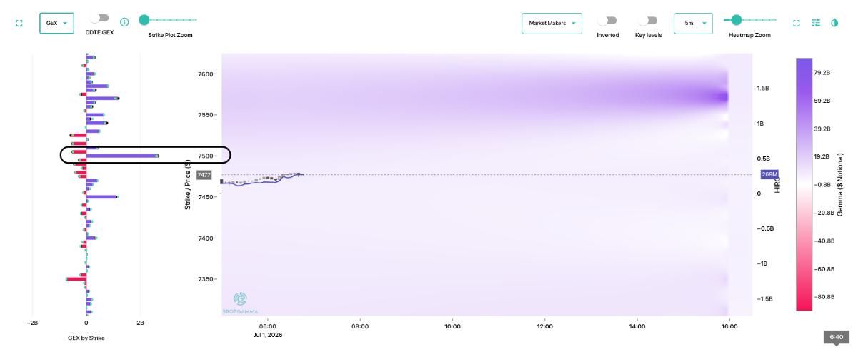Click the GEX by Strike axis title
Viewport: 868px width, 362px height.
tap(86, 338)
